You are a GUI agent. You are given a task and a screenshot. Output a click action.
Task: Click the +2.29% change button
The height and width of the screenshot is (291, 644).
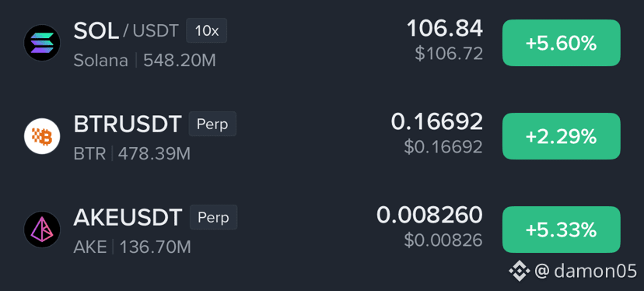[x=561, y=136]
